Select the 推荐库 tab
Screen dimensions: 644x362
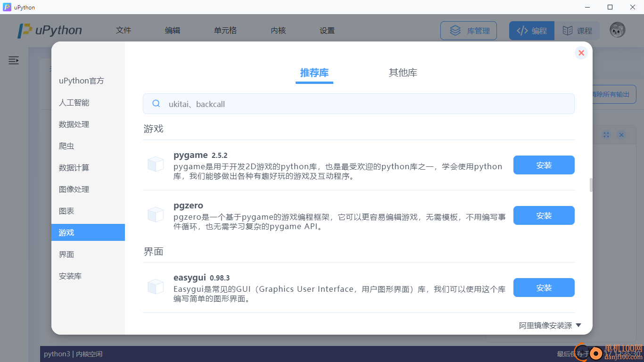click(x=314, y=73)
